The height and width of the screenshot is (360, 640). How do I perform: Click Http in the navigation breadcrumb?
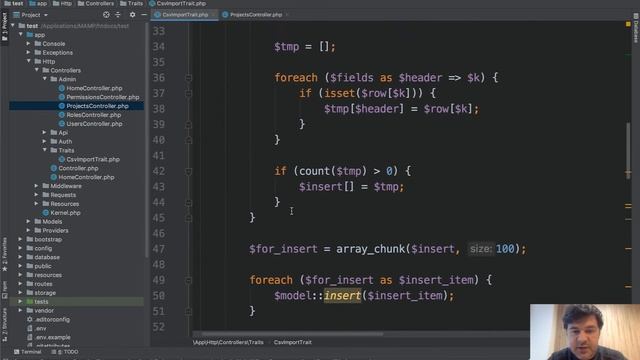(x=62, y=4)
